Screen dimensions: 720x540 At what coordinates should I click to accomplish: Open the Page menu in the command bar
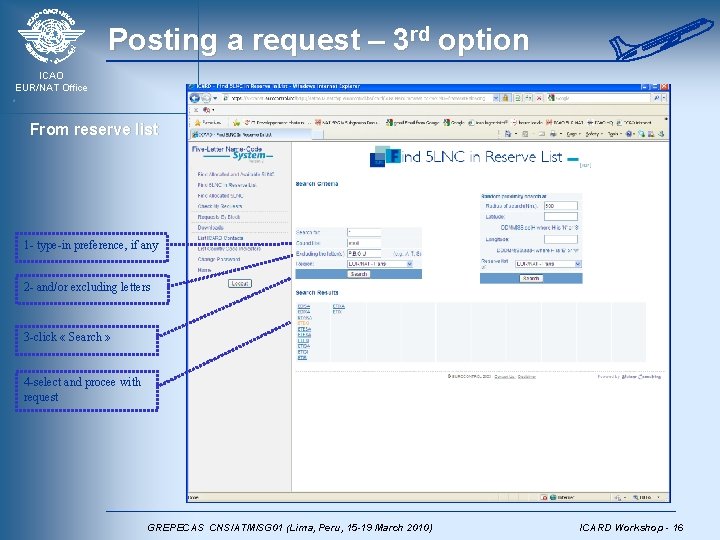coord(572,134)
